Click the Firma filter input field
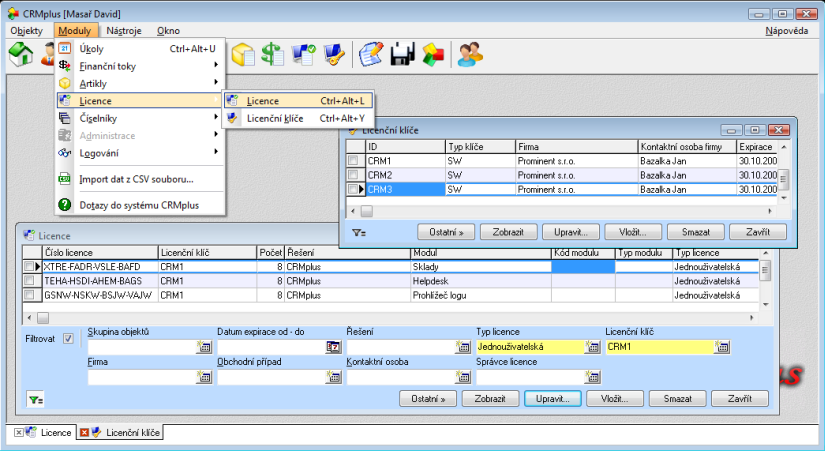This screenshot has width=825, height=451. click(x=142, y=377)
